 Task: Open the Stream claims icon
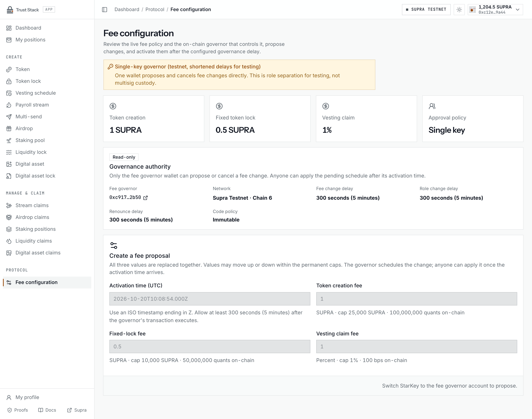click(9, 206)
